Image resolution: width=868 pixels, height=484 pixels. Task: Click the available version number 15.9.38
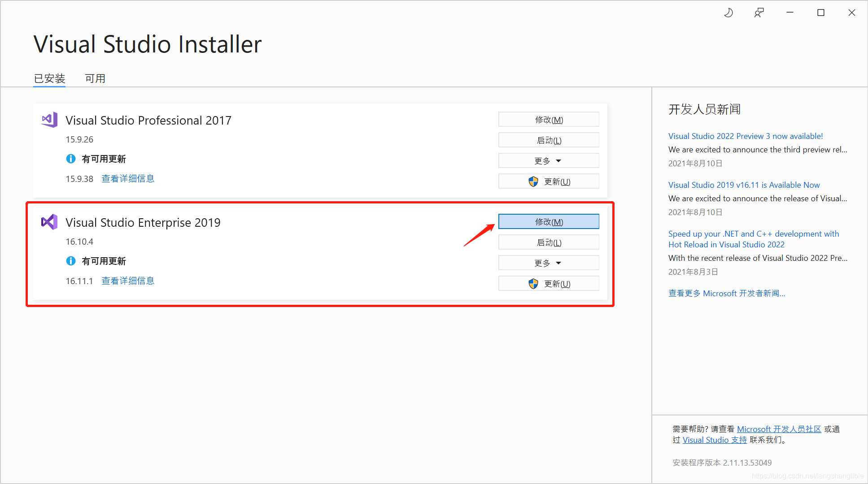pyautogui.click(x=79, y=179)
